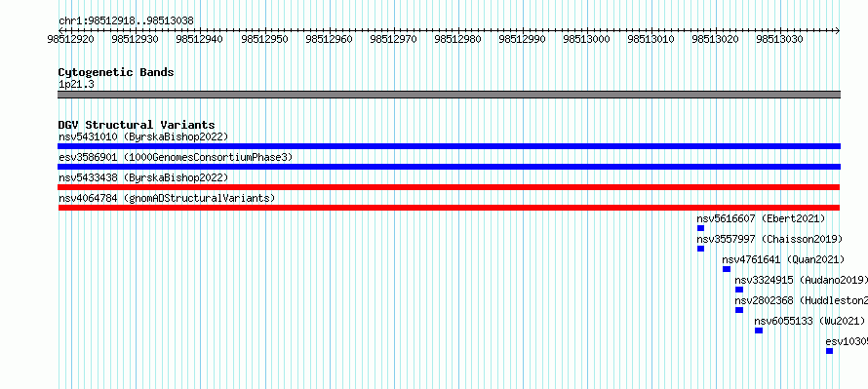Select the blue bar for nsv5431010
The width and height of the screenshot is (868, 389).
click(x=449, y=146)
